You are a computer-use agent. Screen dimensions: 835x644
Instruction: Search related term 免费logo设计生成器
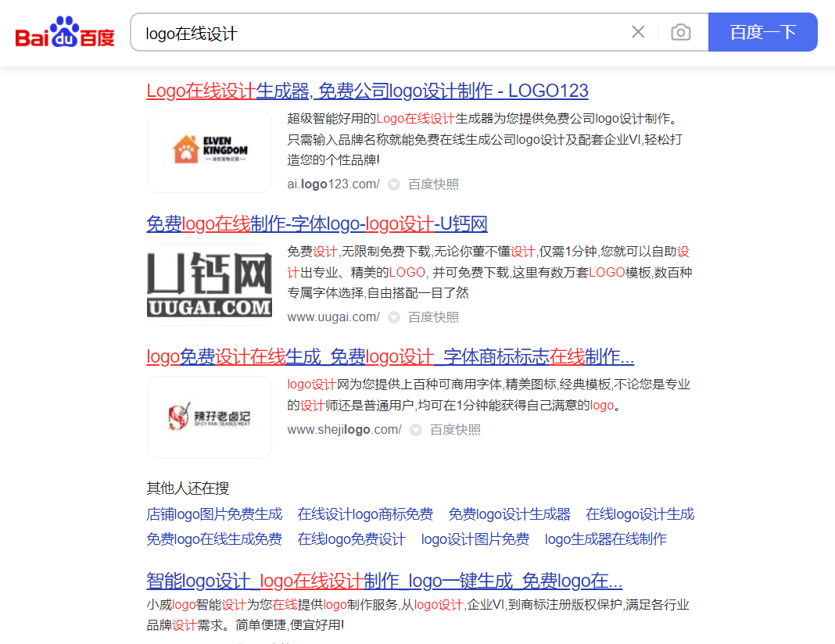tap(509, 514)
